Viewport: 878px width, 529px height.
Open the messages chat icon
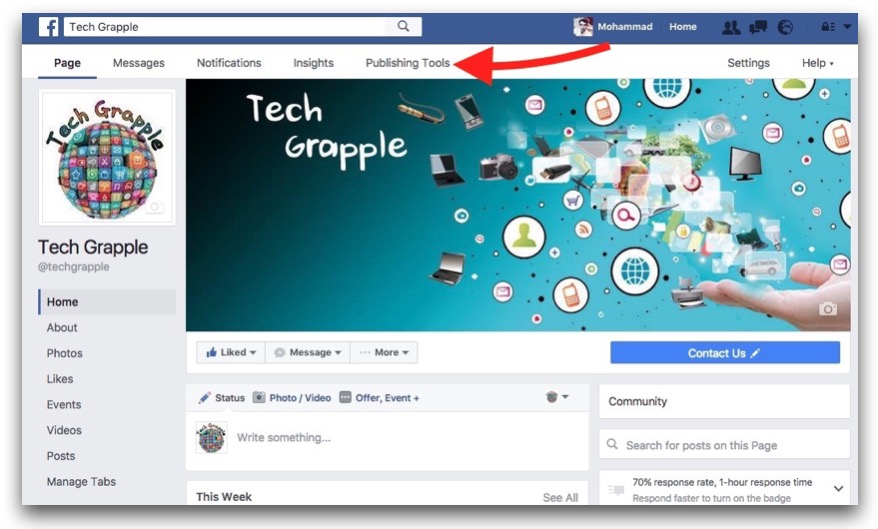coord(758,27)
